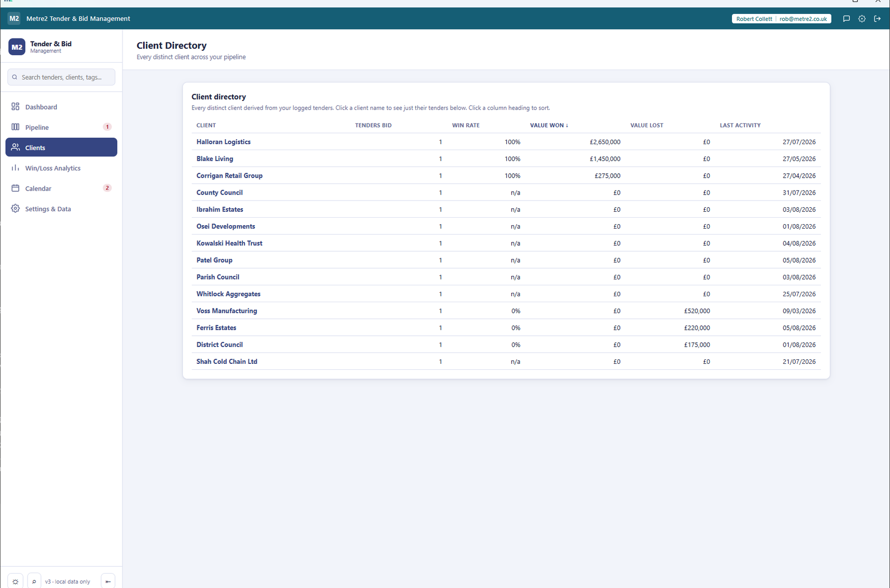Click the £275,000 value won cell

pos(607,176)
